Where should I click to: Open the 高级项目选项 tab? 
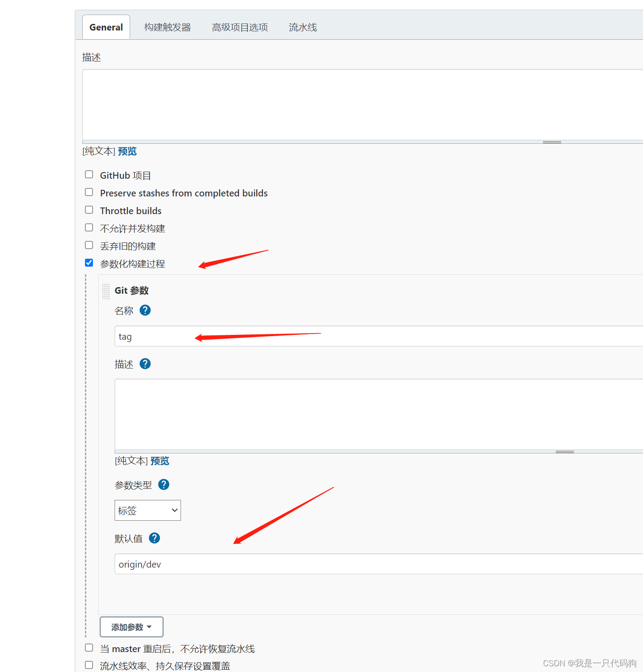239,27
